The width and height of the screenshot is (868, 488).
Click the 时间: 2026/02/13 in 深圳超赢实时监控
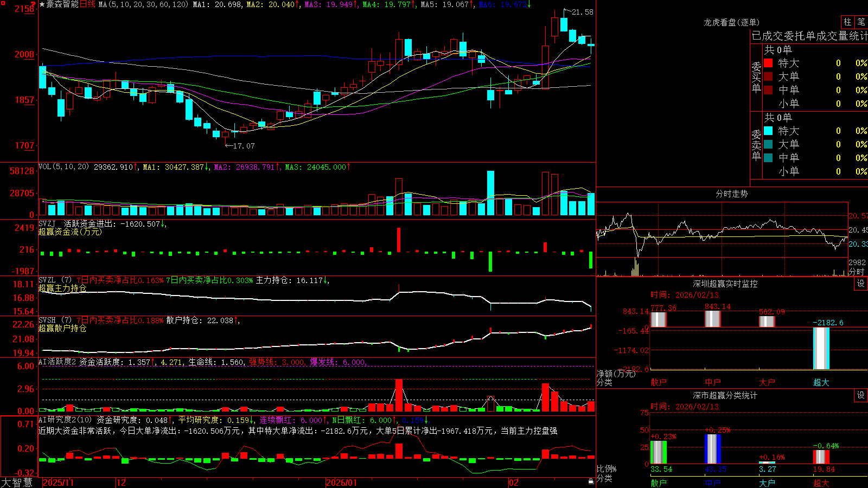[685, 295]
